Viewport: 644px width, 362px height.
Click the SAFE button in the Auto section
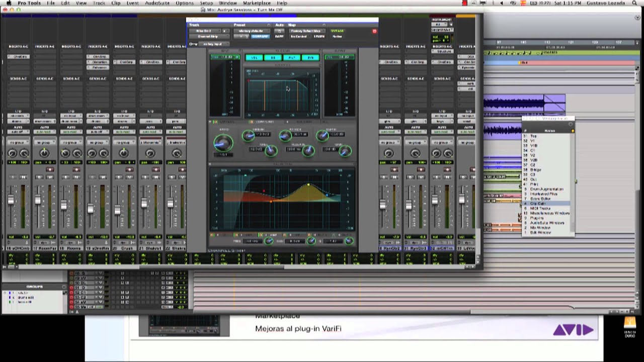click(279, 36)
